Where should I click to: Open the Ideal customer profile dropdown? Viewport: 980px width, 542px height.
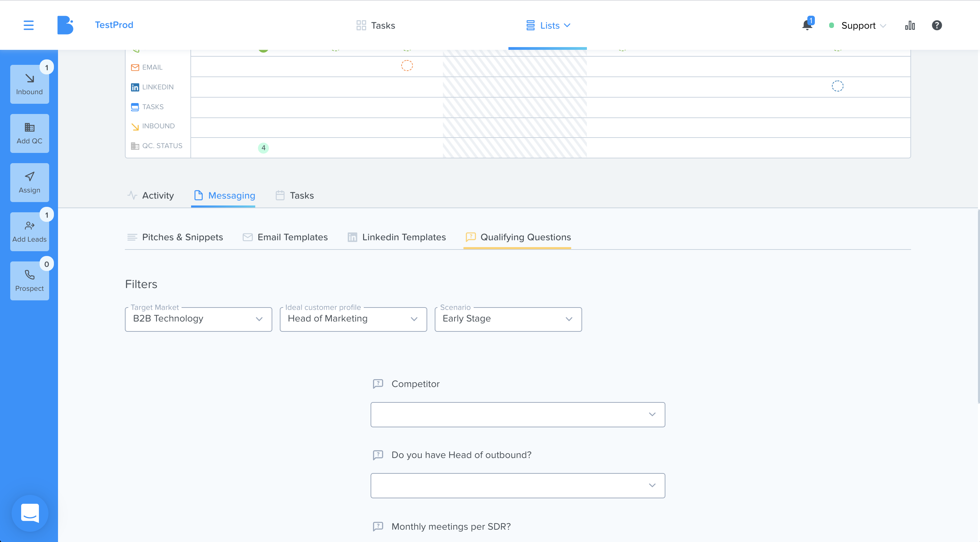tap(353, 319)
